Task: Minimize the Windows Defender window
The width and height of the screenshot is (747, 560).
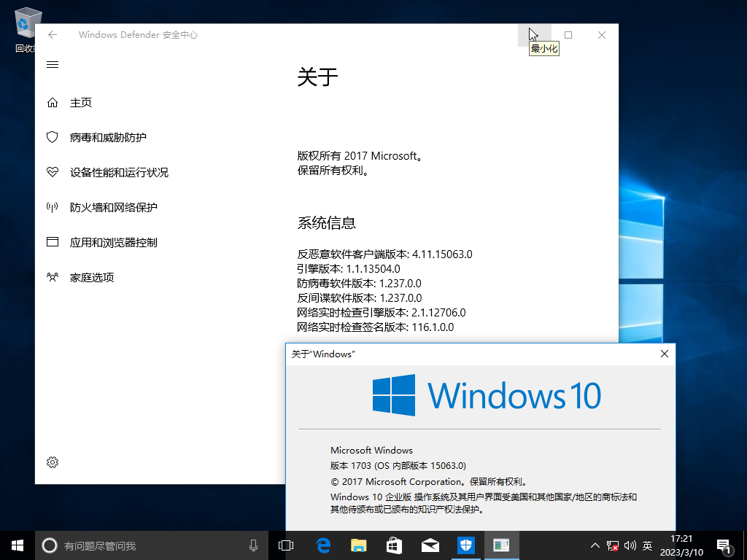Action: pos(535,35)
